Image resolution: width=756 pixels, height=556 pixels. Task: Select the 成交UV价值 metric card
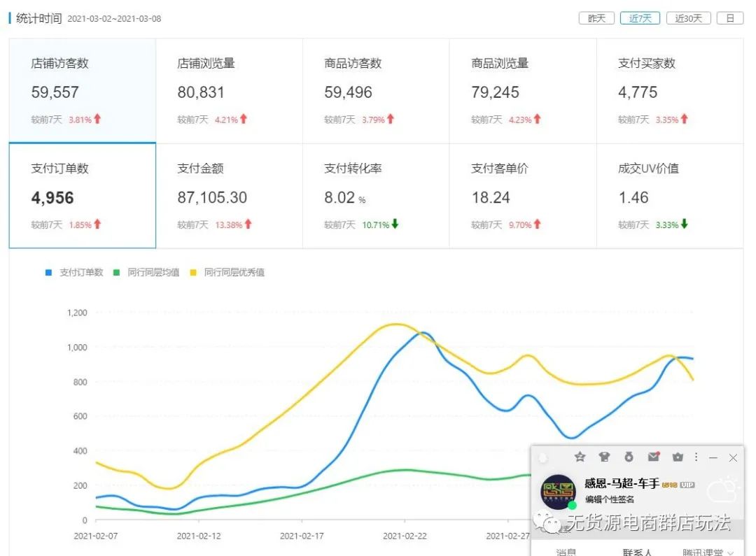tap(670, 196)
